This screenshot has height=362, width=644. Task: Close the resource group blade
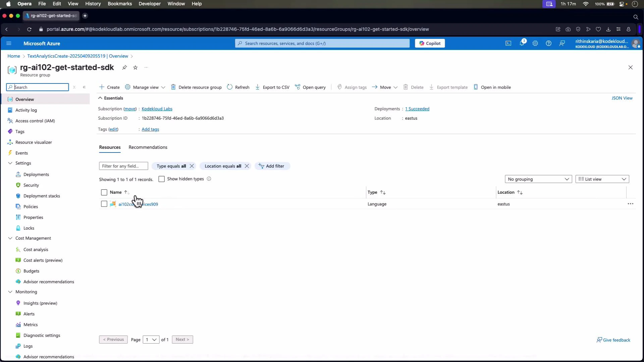click(x=631, y=67)
